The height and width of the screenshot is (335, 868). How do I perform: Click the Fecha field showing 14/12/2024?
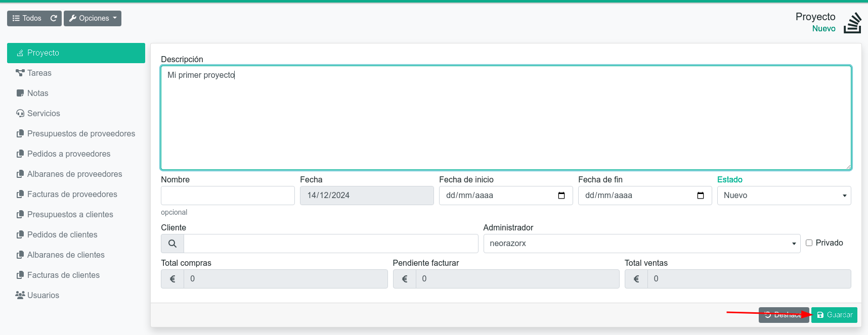coord(367,196)
